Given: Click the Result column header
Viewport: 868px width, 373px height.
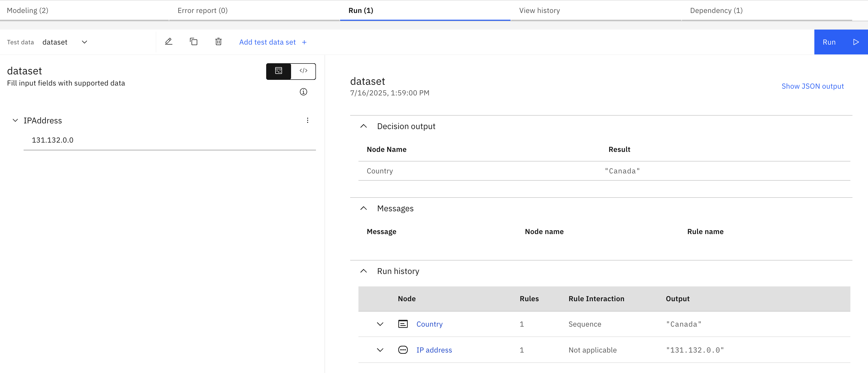Looking at the screenshot, I should 619,150.
